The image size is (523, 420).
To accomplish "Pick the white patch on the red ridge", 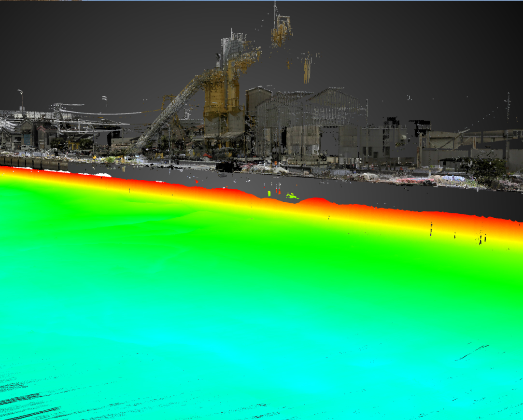I will (x=103, y=175).
